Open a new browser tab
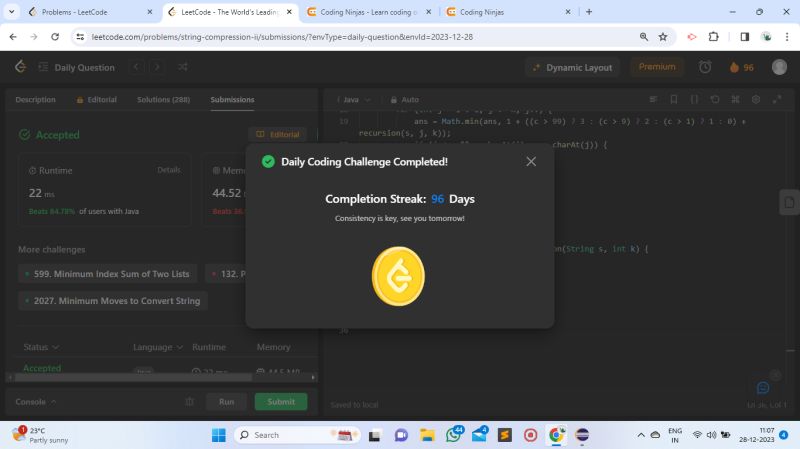The width and height of the screenshot is (800, 449). point(589,12)
